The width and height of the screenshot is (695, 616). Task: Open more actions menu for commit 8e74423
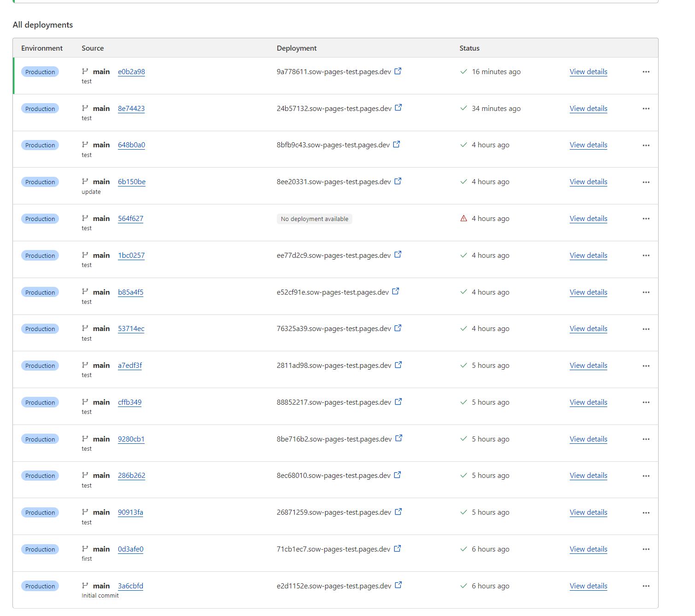[x=646, y=109]
